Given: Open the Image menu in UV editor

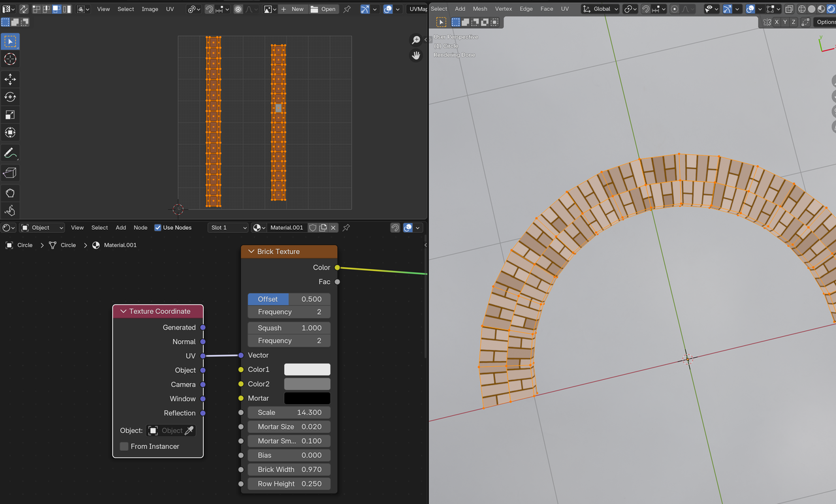Looking at the screenshot, I should pos(150,9).
